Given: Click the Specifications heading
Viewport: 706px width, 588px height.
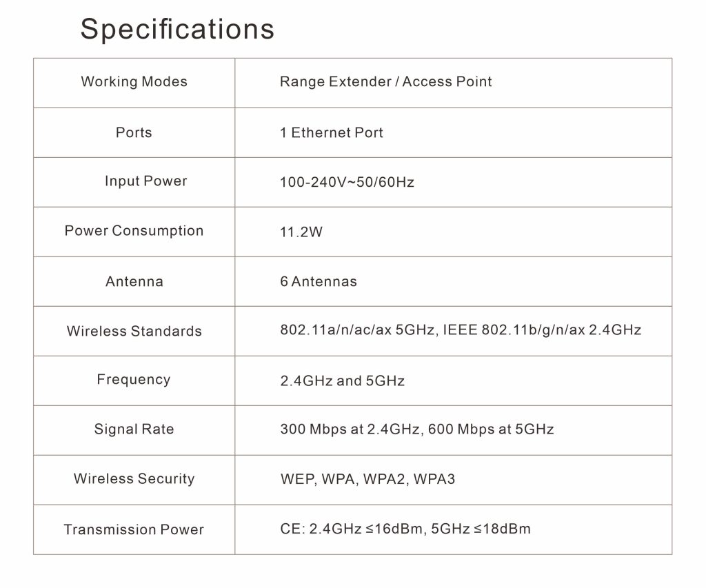Looking at the screenshot, I should (177, 30).
